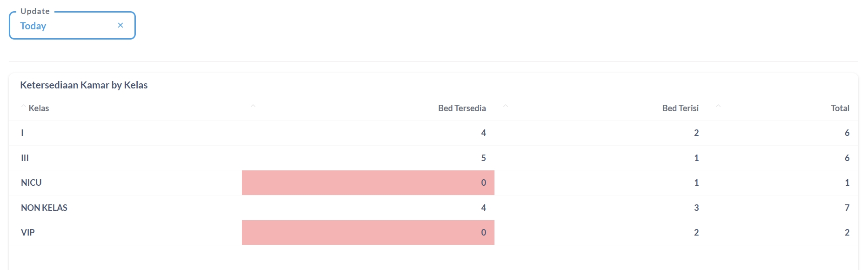Click the NON KELAS row label
The width and height of the screenshot is (868, 270).
[x=44, y=208]
